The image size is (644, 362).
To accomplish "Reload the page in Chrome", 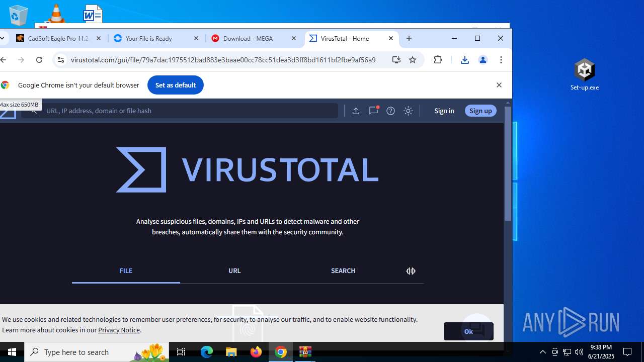I will click(x=39, y=60).
